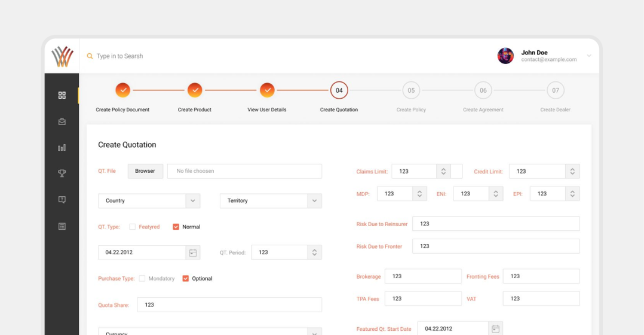Image resolution: width=644 pixels, height=335 pixels.
Task: Expand the Country dropdown
Action: pyautogui.click(x=192, y=201)
